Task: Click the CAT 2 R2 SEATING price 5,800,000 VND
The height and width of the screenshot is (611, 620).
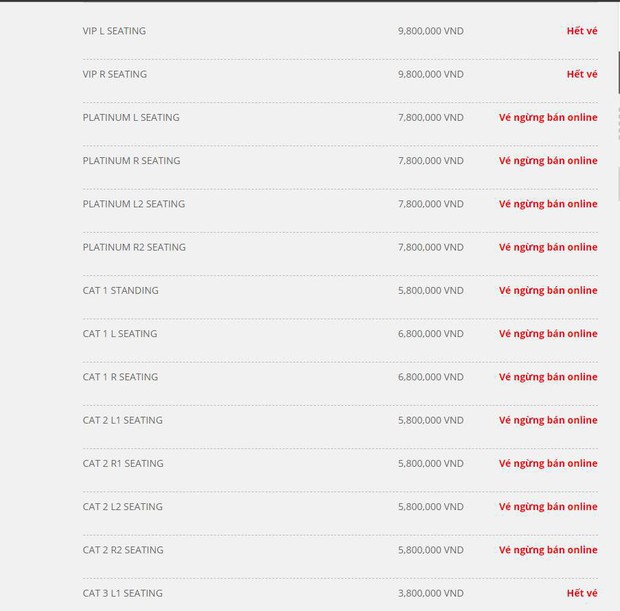Action: pos(430,550)
